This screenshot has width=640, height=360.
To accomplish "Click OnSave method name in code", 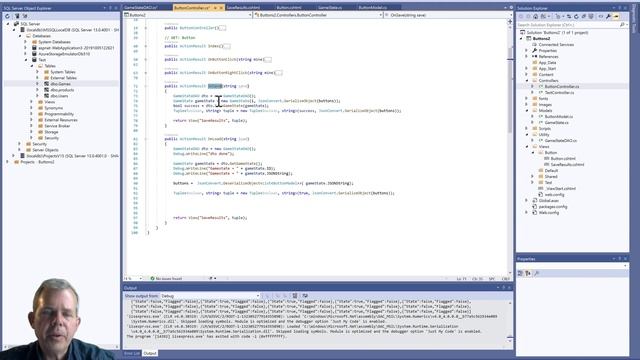I will [x=215, y=86].
